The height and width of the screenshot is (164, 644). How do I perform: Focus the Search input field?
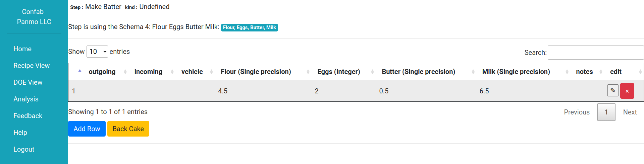tap(596, 53)
